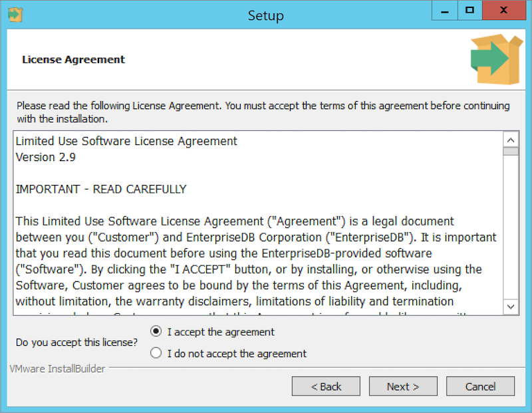Close the Setup window
This screenshot has width=532, height=413.
(x=504, y=11)
